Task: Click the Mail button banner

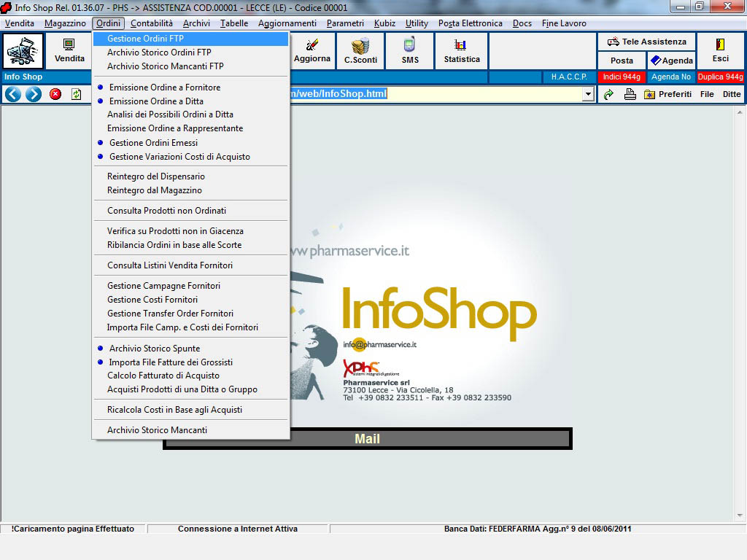Action: tap(367, 439)
